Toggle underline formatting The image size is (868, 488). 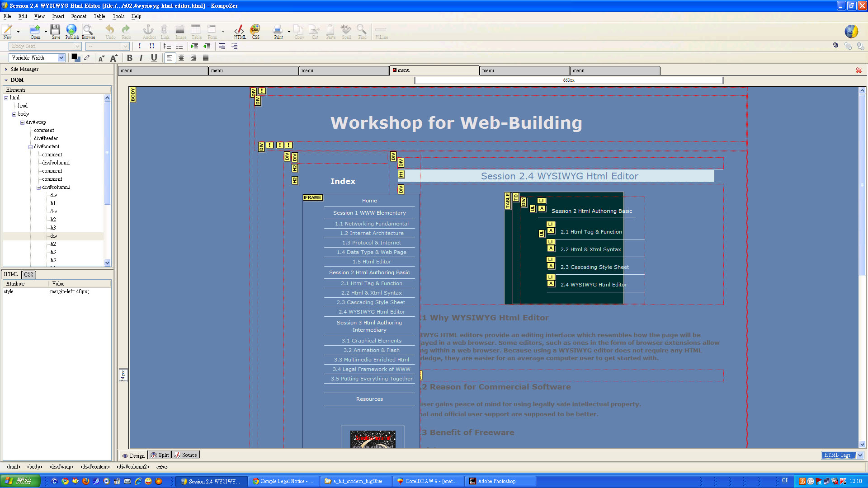point(154,58)
